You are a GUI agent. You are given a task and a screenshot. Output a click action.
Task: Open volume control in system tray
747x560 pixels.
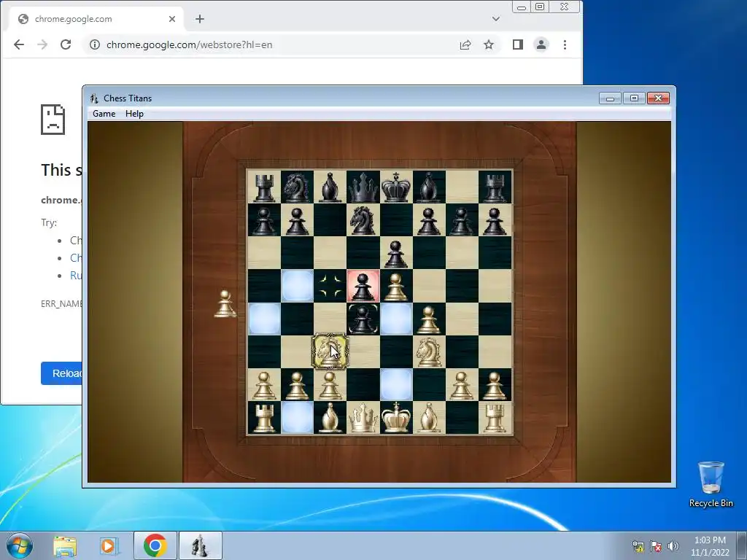pyautogui.click(x=673, y=546)
